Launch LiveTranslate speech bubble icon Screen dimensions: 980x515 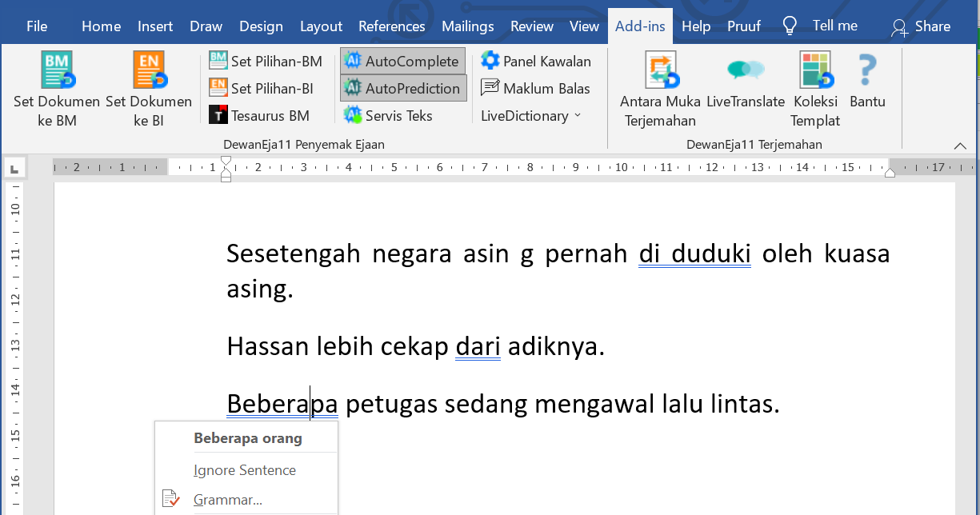coord(746,70)
